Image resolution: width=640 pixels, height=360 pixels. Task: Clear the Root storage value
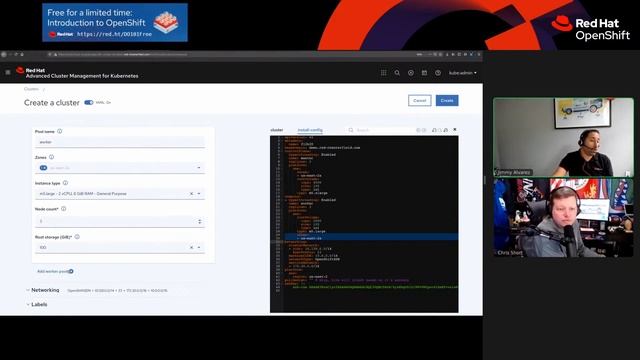pos(191,247)
